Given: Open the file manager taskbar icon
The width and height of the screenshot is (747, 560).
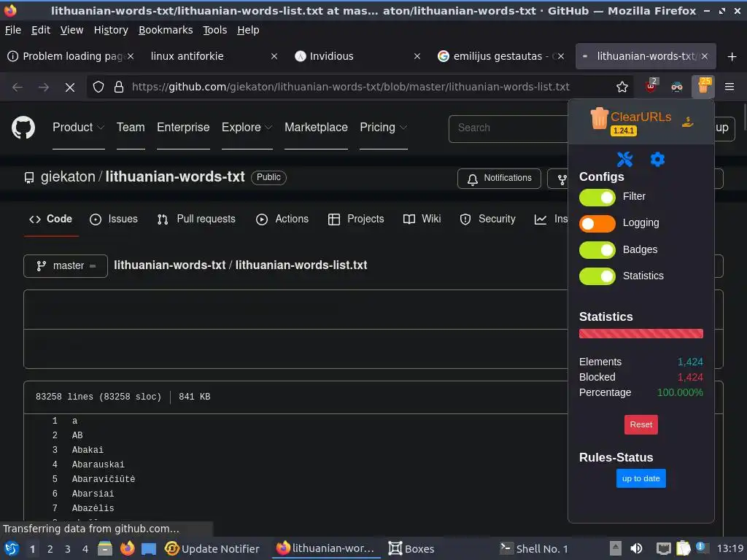Looking at the screenshot, I should (105, 548).
